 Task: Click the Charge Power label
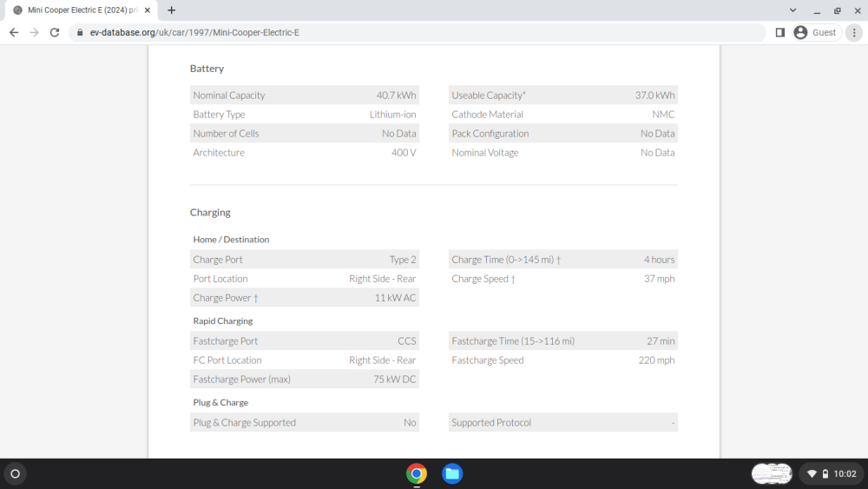coord(226,298)
